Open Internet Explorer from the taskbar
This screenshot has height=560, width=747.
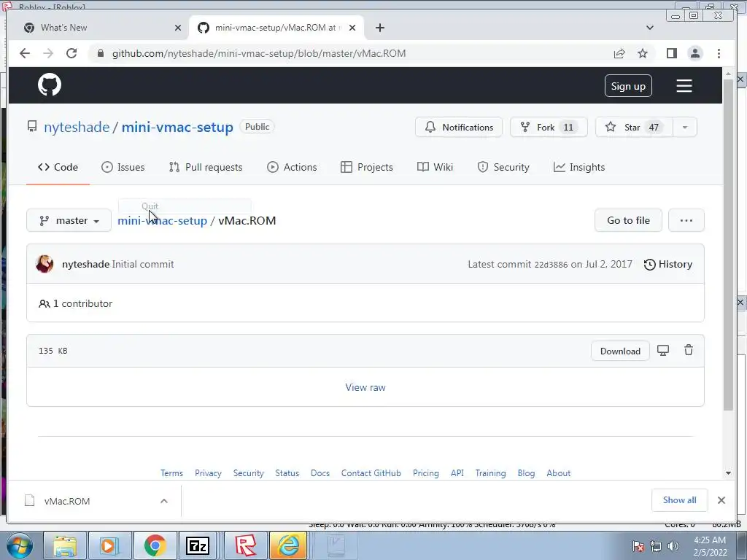pyautogui.click(x=288, y=545)
